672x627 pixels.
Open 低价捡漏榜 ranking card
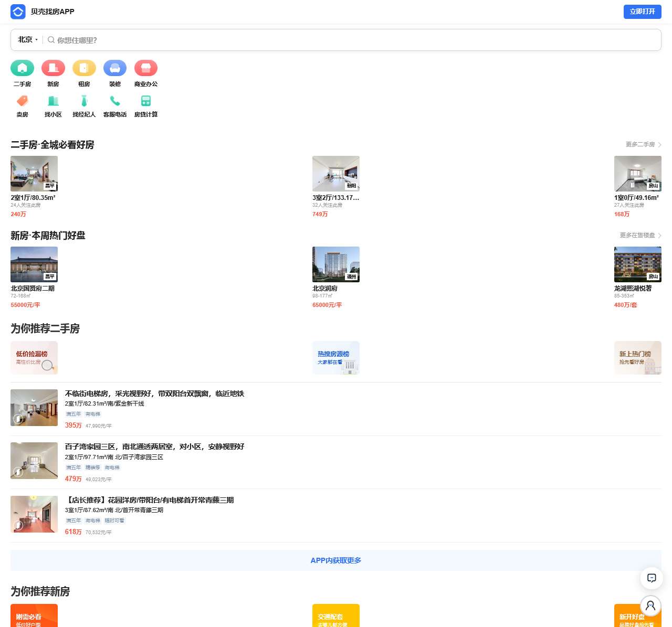click(x=34, y=358)
